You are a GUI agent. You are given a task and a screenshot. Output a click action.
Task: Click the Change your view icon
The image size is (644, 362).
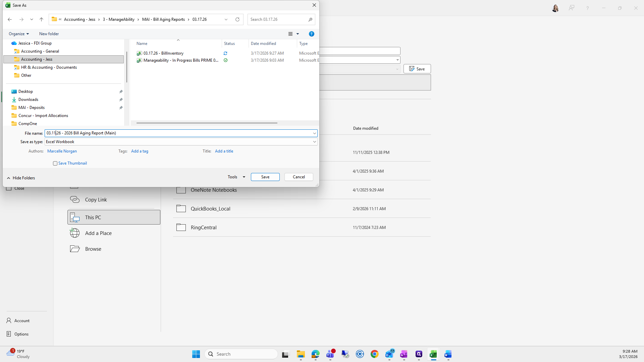point(290,34)
